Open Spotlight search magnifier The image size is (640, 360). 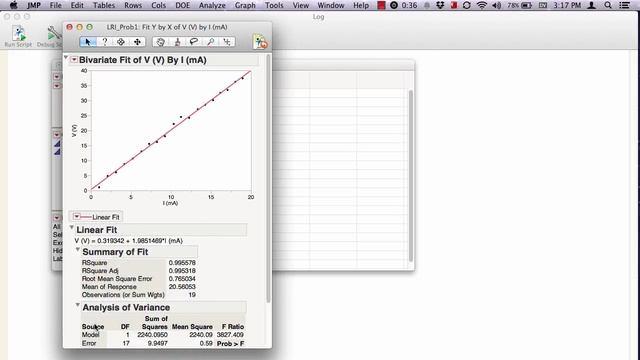pos(608,5)
